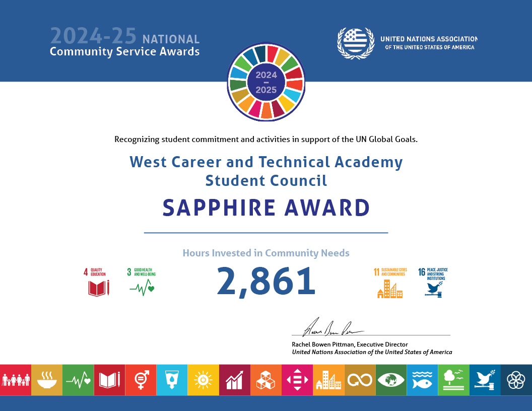Image resolution: width=532 pixels, height=411 pixels.
Task: Click the Community Service Awards title
Action: pyautogui.click(x=124, y=51)
